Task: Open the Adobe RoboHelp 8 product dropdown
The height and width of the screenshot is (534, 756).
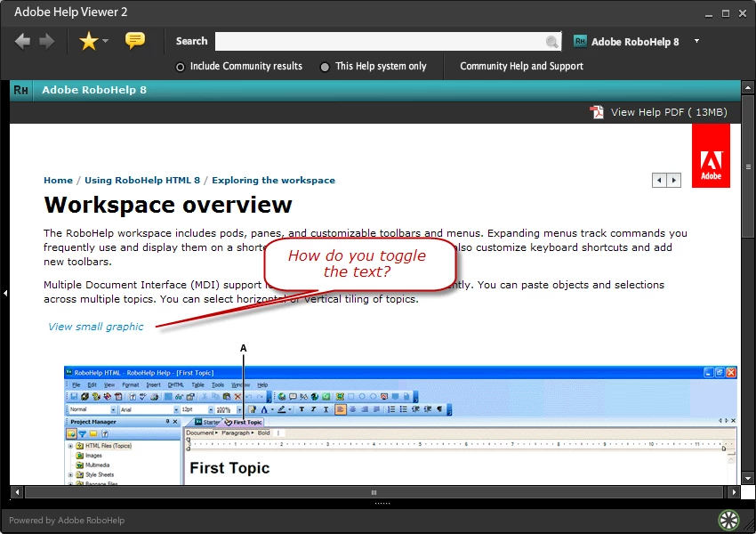Action: (x=696, y=41)
